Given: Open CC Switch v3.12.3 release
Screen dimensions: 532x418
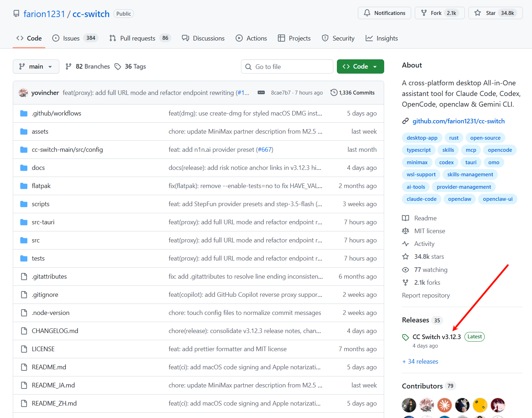Looking at the screenshot, I should 436,337.
